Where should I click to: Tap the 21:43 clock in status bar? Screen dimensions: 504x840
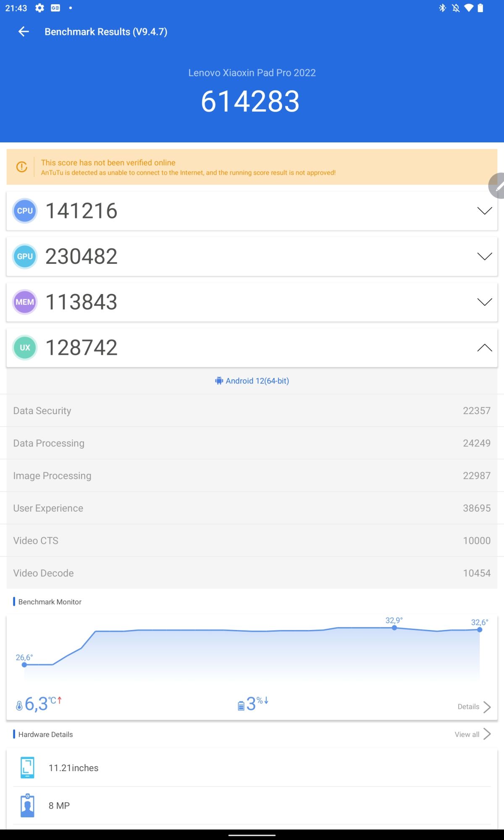tap(16, 8)
